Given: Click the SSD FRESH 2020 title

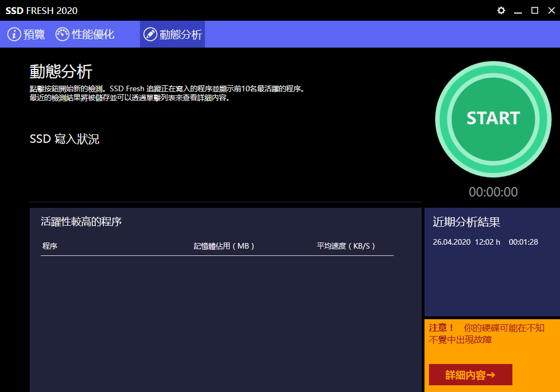Looking at the screenshot, I should point(41,11).
